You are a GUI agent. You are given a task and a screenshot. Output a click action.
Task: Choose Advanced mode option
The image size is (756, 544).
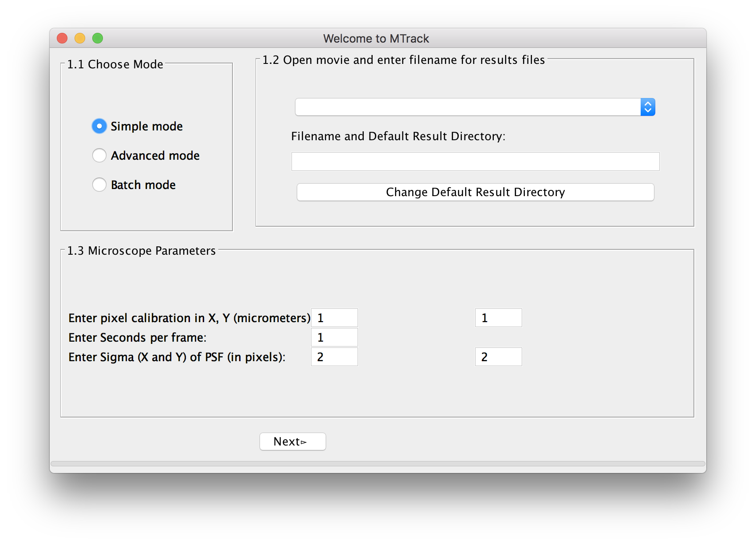pyautogui.click(x=99, y=155)
